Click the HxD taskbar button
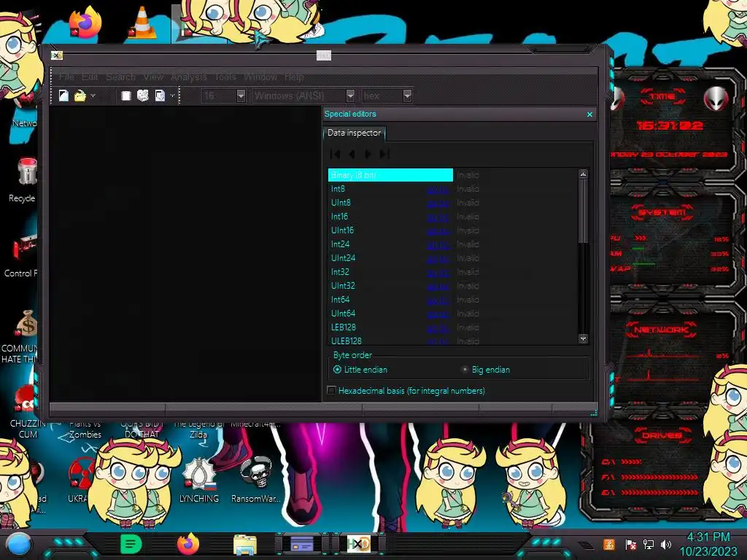Image resolution: width=747 pixels, height=560 pixels. pos(359,544)
